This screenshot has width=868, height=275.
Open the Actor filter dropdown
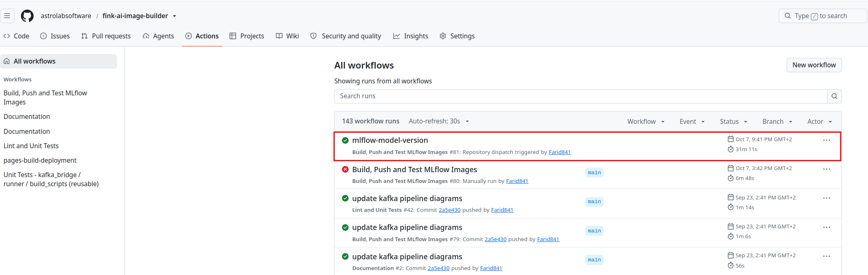click(x=819, y=121)
